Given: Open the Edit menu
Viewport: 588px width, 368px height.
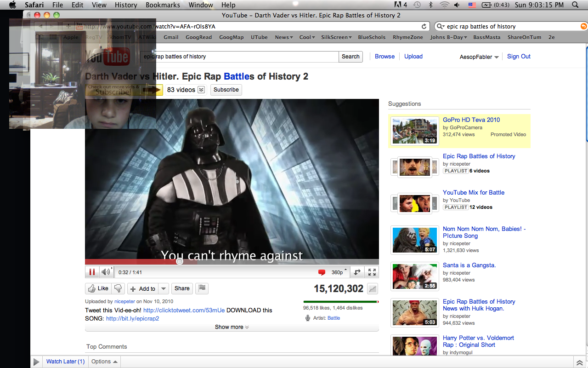Looking at the screenshot, I should pos(78,5).
